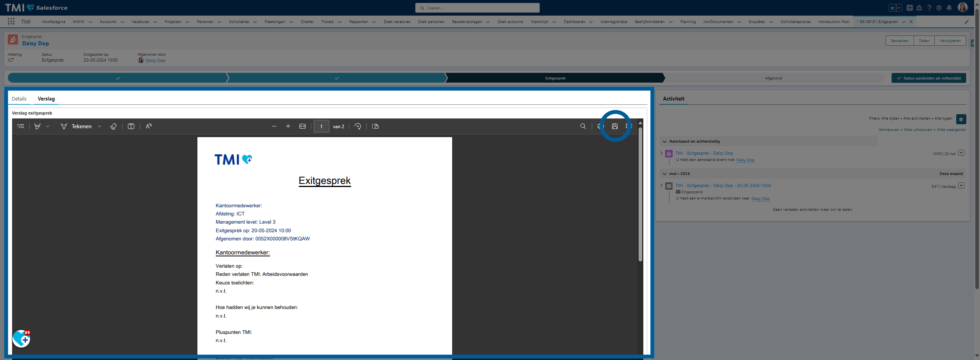This screenshot has height=360, width=980.
Task: Click the Bewerken button
Action: click(900, 41)
